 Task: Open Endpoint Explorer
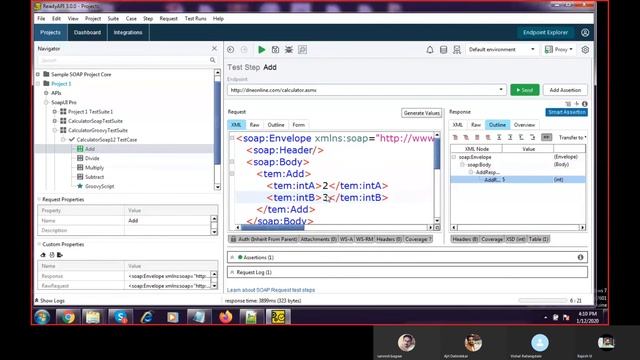[x=545, y=32]
